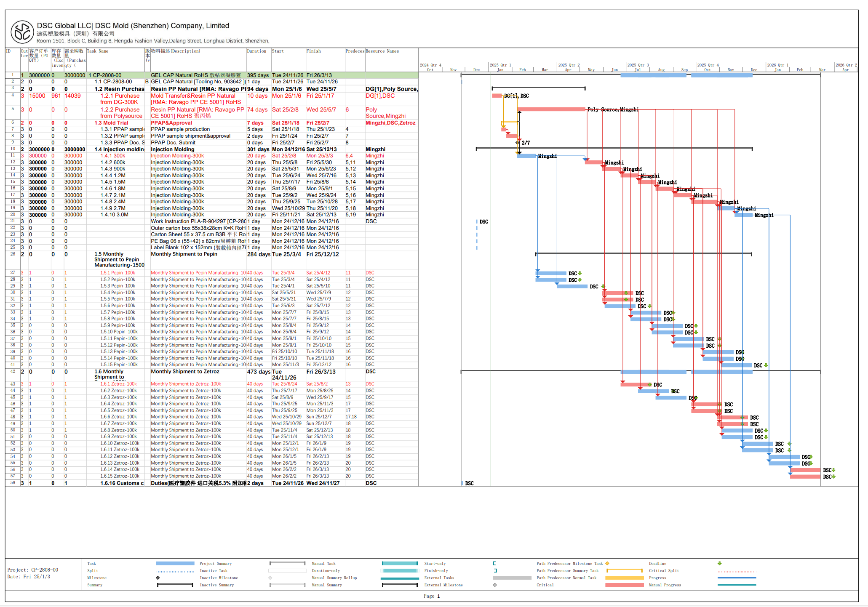This screenshot has height=607, width=868.
Task: Click 1.5 Monthly Shipment to Pepin task name
Action: 119,260
